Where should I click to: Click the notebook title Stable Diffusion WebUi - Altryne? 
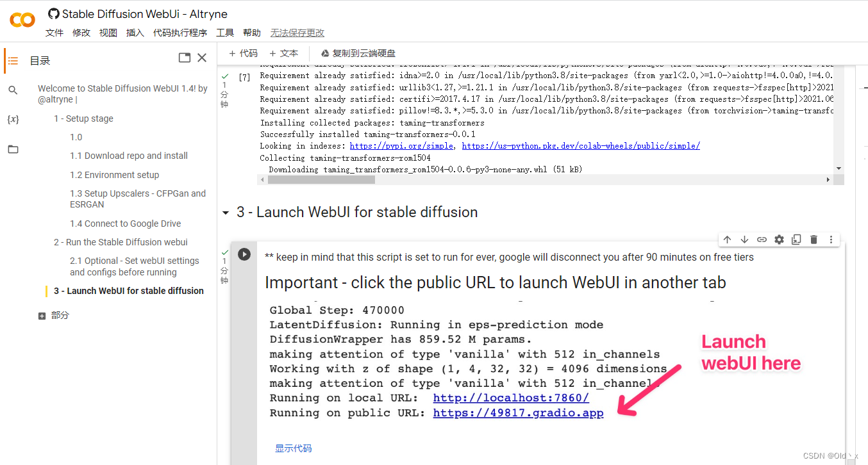(x=144, y=14)
